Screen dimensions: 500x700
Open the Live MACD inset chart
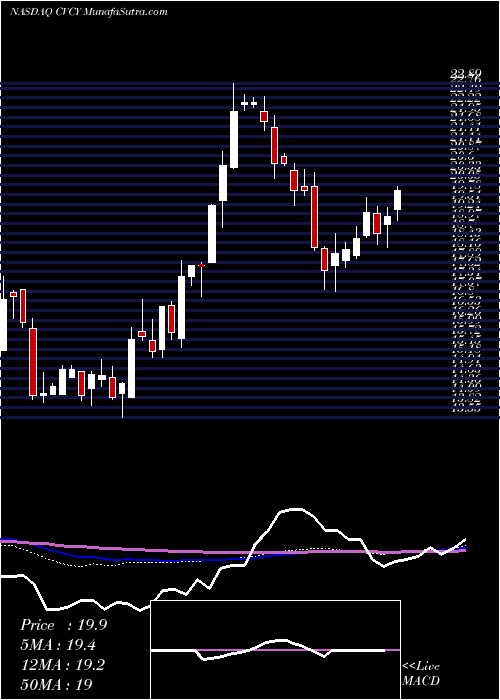coord(275,650)
